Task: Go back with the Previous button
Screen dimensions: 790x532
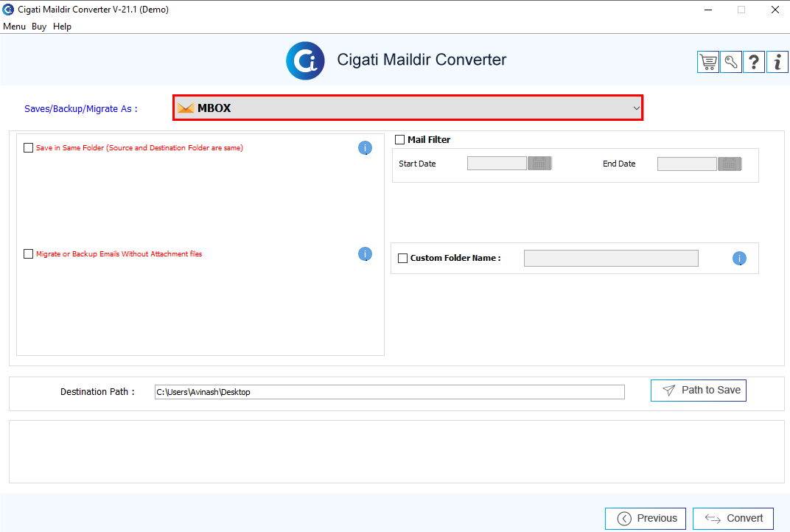Action: (646, 519)
